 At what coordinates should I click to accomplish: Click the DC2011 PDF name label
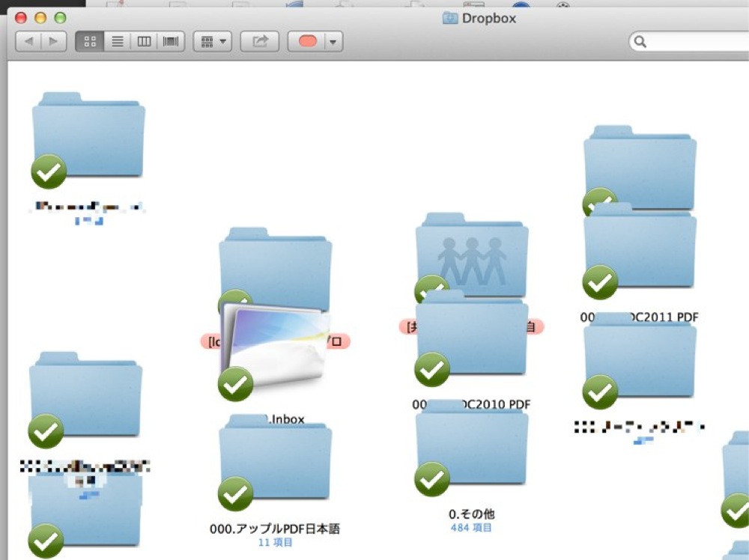pos(640,317)
